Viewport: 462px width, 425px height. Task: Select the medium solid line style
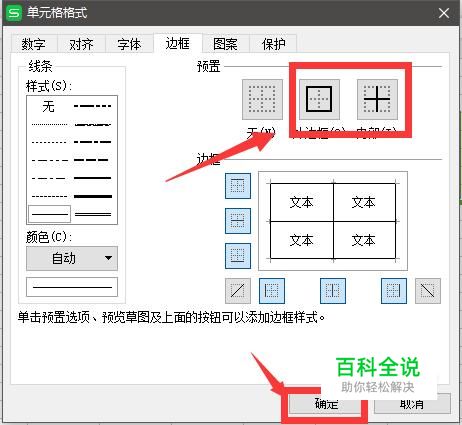[93, 178]
